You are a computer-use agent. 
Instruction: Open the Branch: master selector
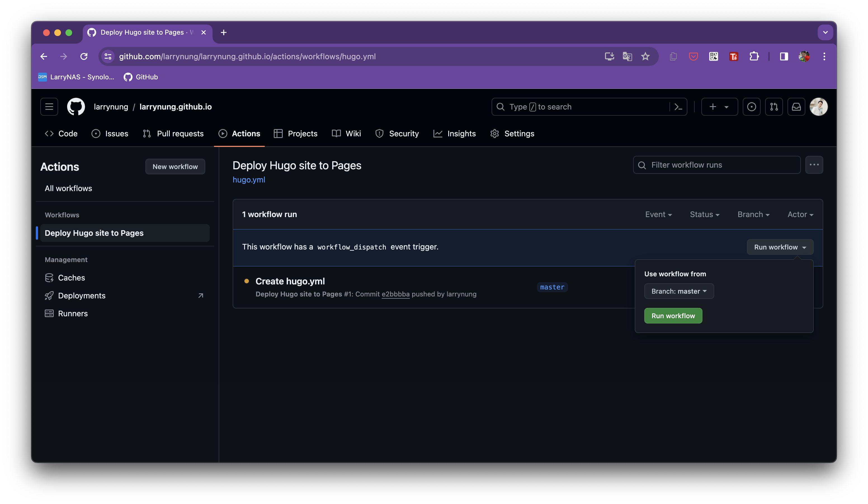[x=679, y=291]
